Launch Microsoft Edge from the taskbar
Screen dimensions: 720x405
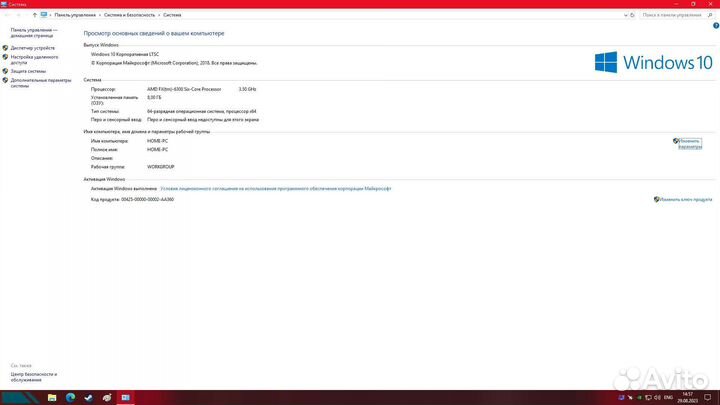coord(70,398)
